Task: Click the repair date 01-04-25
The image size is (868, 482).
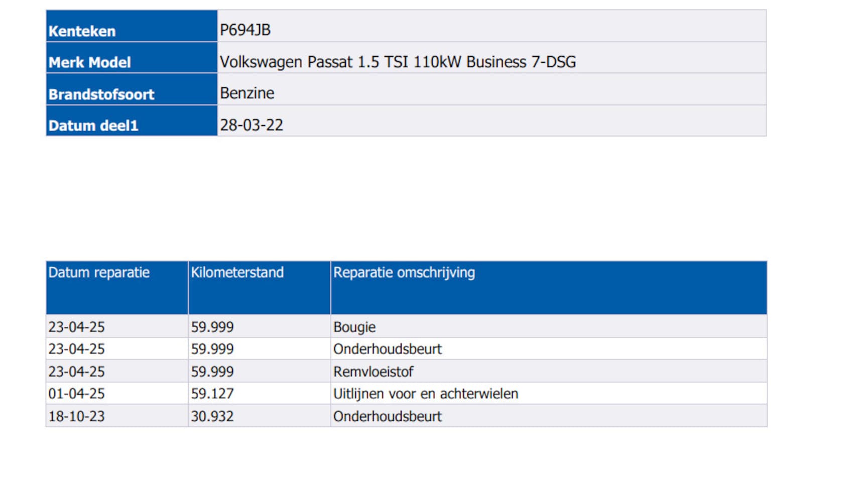Action: (76, 394)
